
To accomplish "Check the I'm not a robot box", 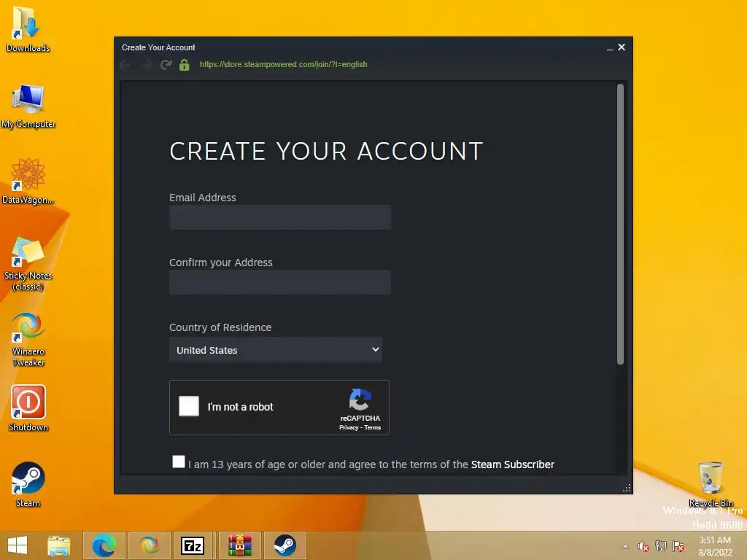I will [189, 406].
